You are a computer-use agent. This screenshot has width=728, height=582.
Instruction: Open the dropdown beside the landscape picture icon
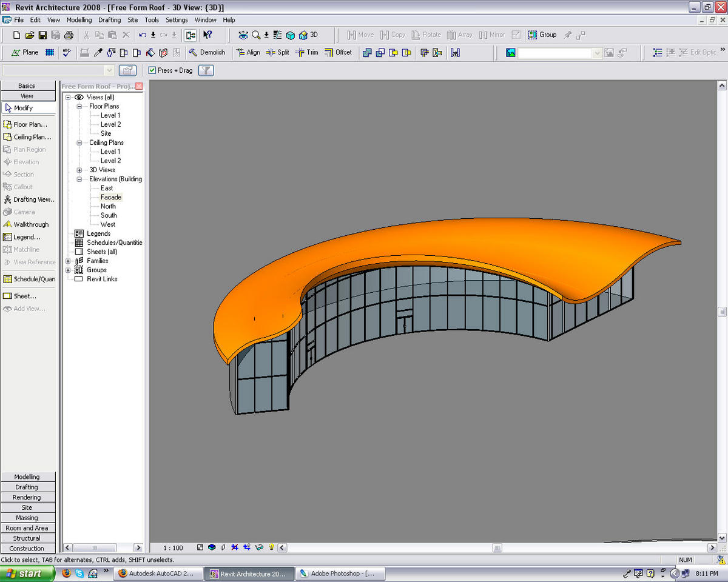click(x=597, y=53)
